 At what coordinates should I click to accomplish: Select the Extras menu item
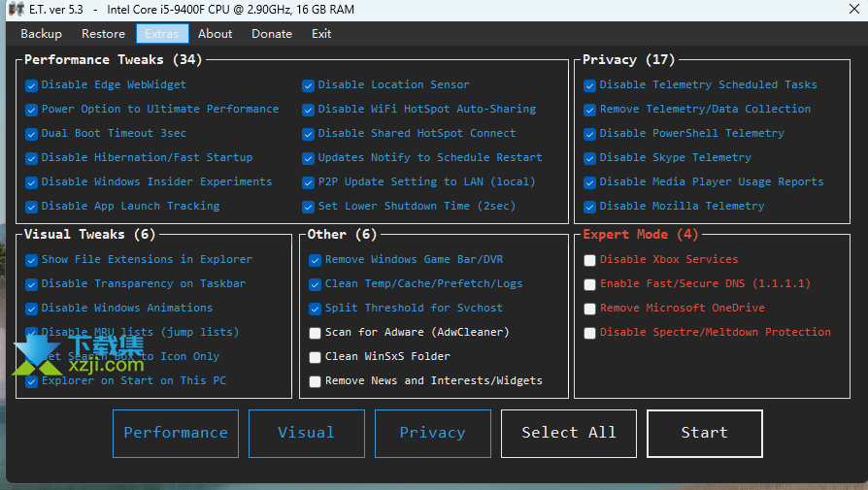pyautogui.click(x=162, y=34)
